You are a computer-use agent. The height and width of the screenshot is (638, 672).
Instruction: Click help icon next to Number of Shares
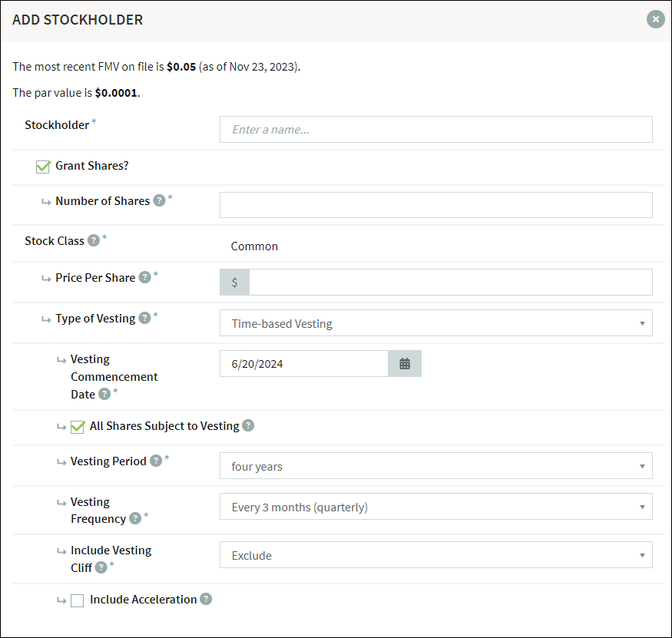159,201
